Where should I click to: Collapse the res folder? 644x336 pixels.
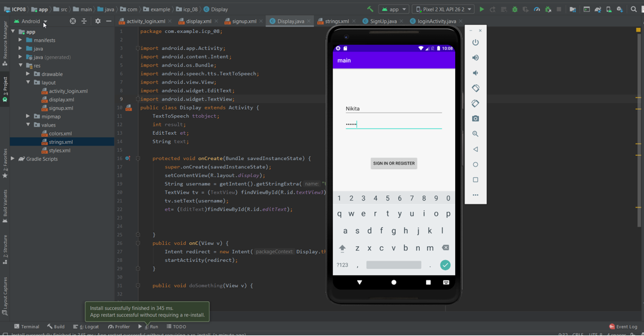point(20,65)
